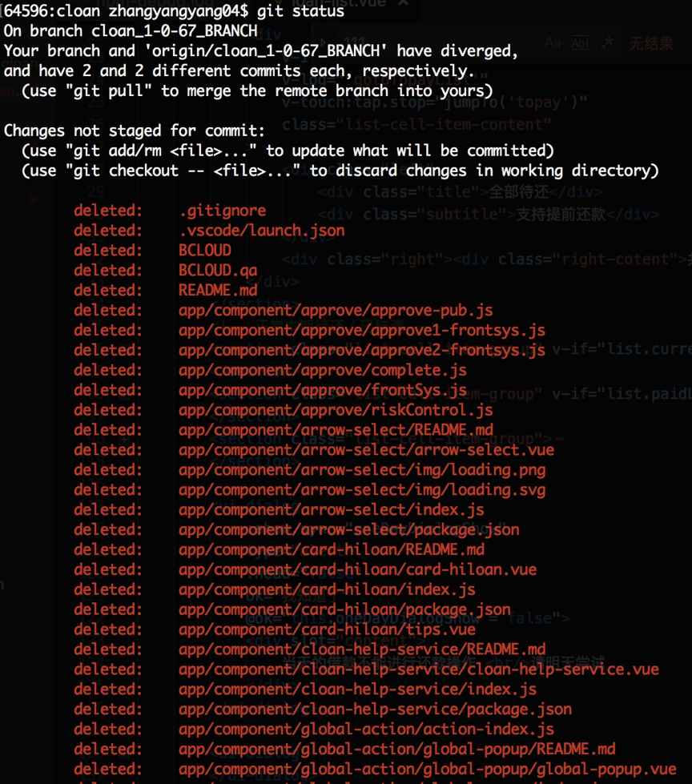Click the approve-pub.js file path

tap(336, 311)
